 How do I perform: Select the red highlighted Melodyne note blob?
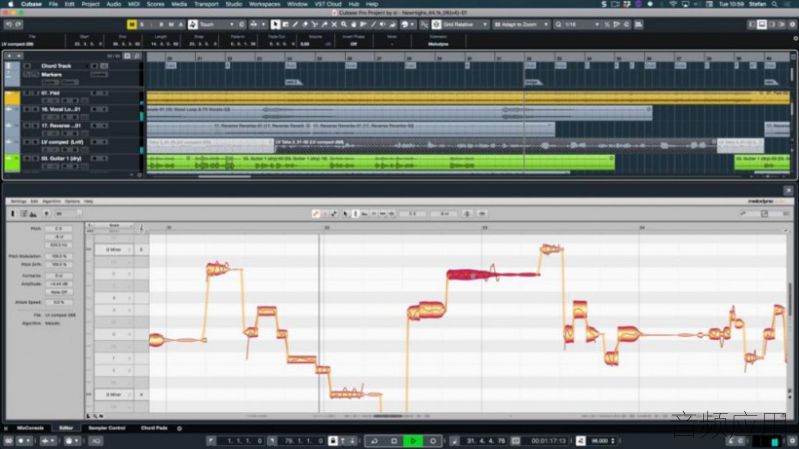[492, 275]
